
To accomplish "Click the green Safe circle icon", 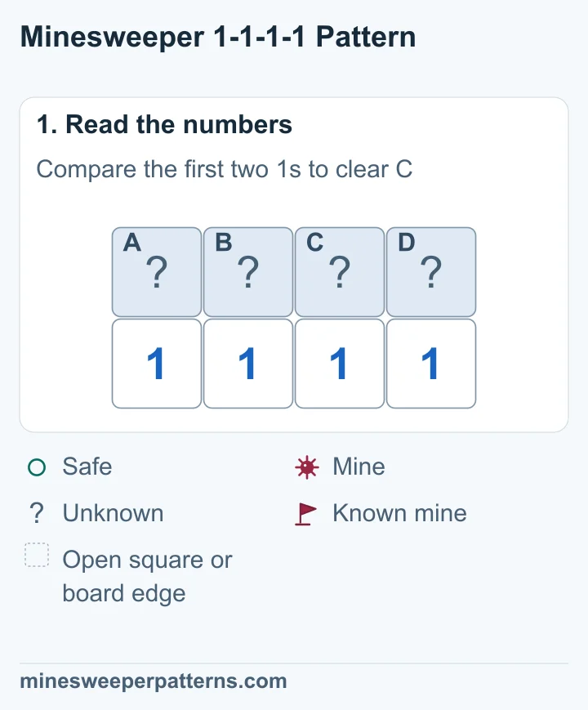I will pyautogui.click(x=37, y=467).
